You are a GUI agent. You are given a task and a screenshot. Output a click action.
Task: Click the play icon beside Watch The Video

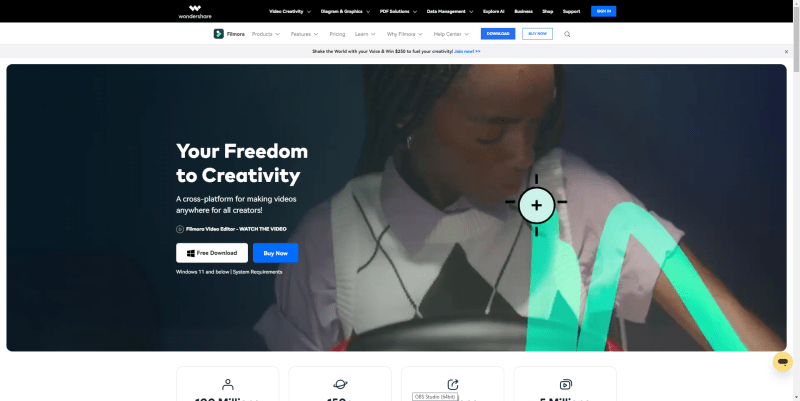180,229
